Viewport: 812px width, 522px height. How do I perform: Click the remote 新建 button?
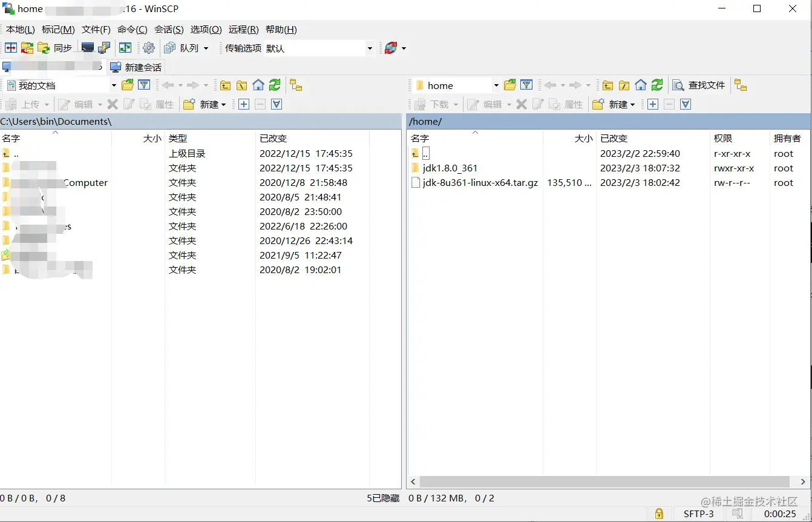click(x=610, y=104)
